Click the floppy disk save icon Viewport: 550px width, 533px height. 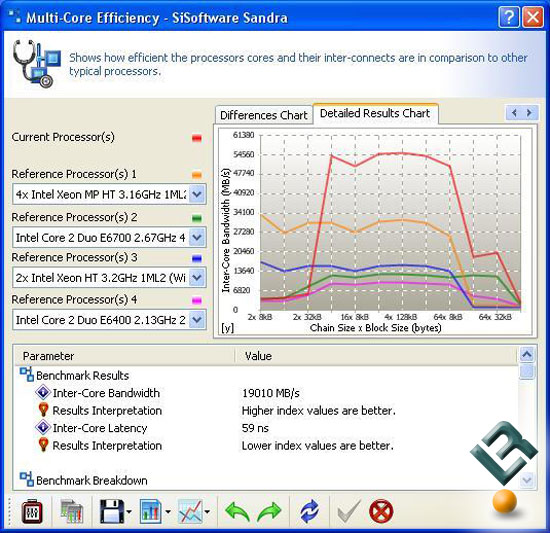click(x=112, y=512)
